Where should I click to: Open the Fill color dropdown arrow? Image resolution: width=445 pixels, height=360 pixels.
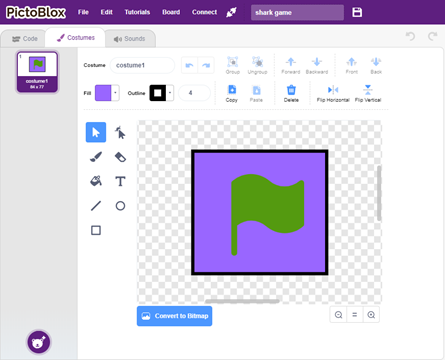[115, 93]
